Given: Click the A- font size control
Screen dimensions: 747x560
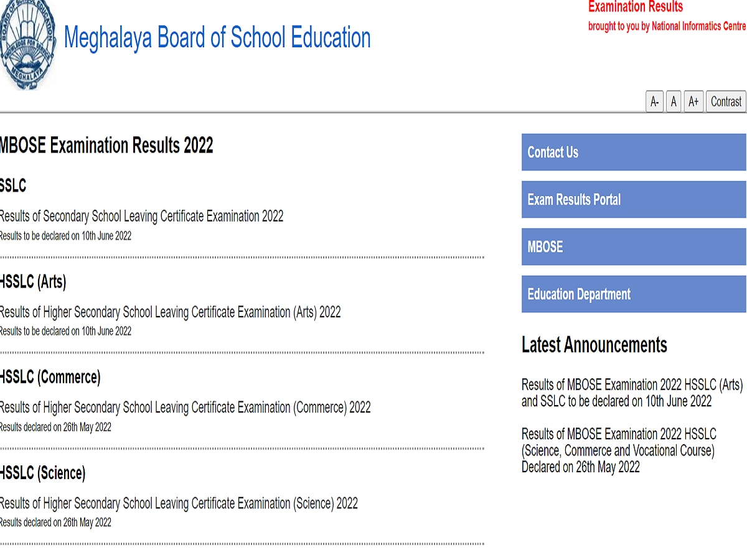Looking at the screenshot, I should [x=654, y=101].
